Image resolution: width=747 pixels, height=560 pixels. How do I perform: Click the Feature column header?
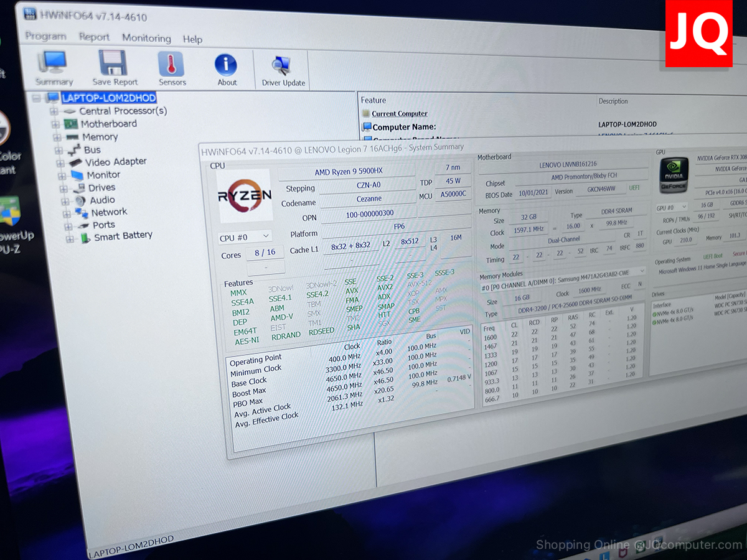374,100
